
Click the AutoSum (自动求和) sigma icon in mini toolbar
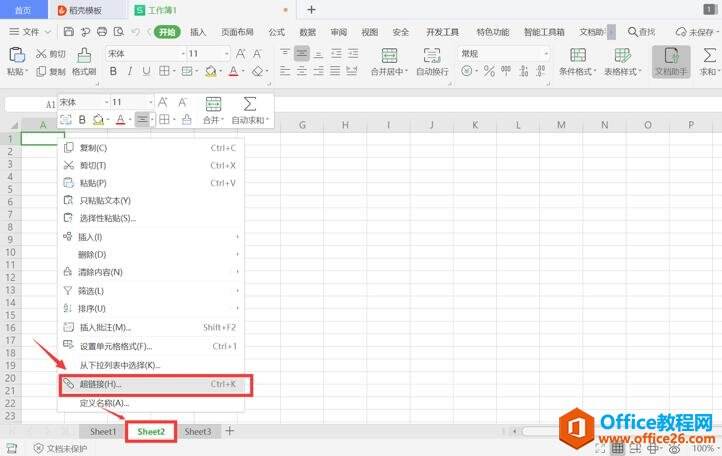click(250, 104)
